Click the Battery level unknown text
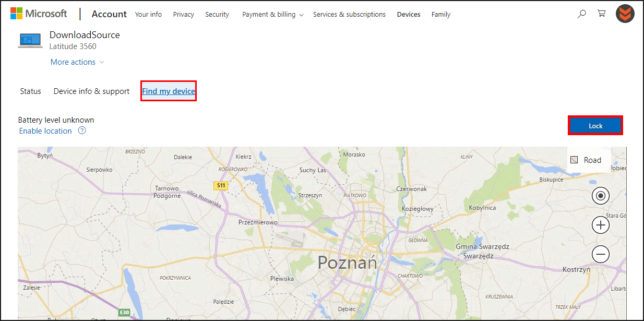The width and height of the screenshot is (644, 321). 56,120
